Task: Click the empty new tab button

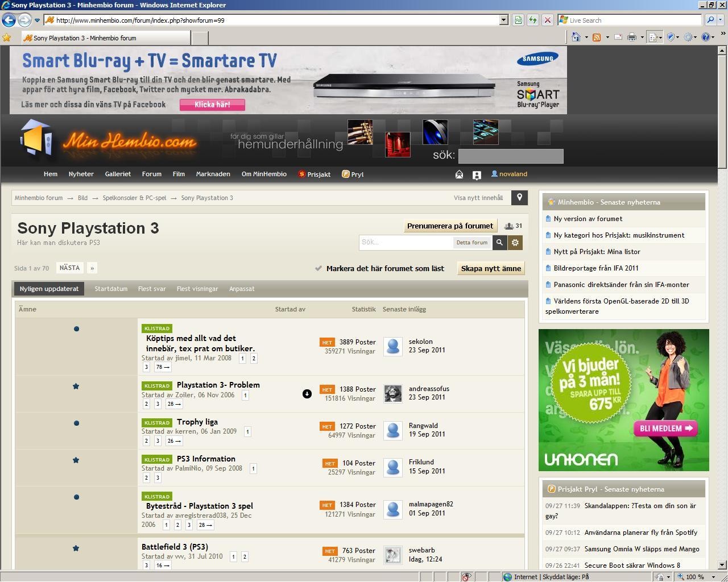Action: [200, 38]
